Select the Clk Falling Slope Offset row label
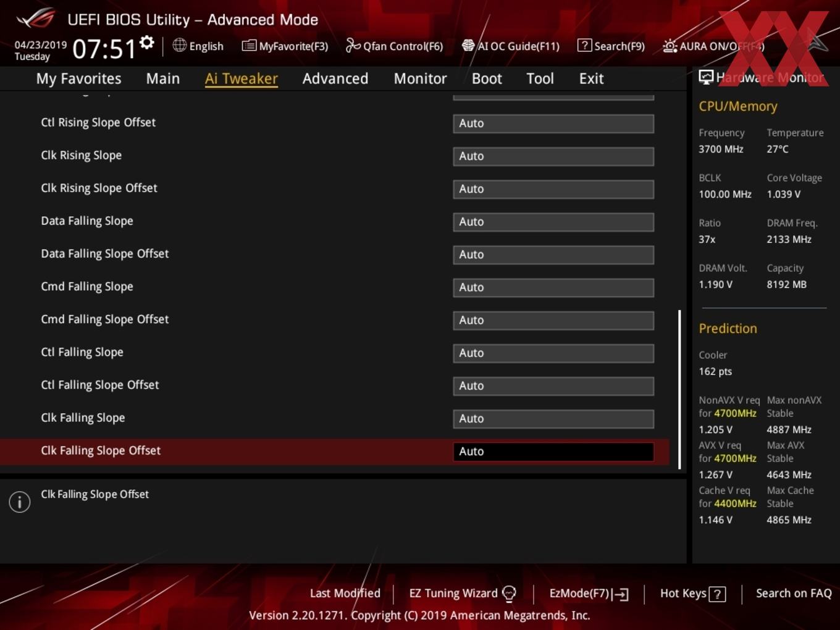Image resolution: width=840 pixels, height=630 pixels. coord(101,450)
